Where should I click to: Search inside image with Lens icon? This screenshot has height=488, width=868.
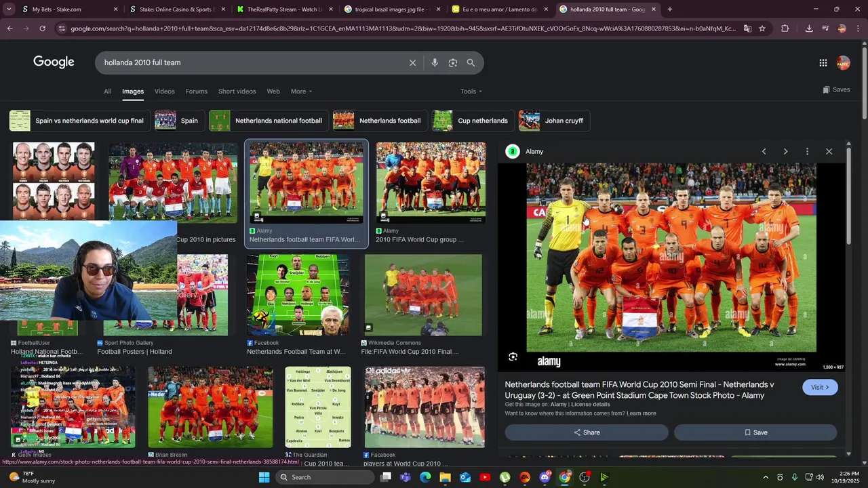point(513,357)
